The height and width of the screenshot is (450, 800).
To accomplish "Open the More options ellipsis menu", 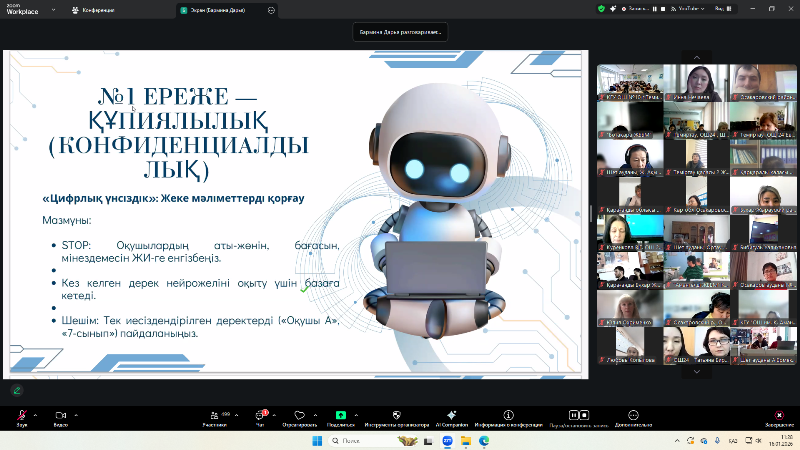I will 633,415.
